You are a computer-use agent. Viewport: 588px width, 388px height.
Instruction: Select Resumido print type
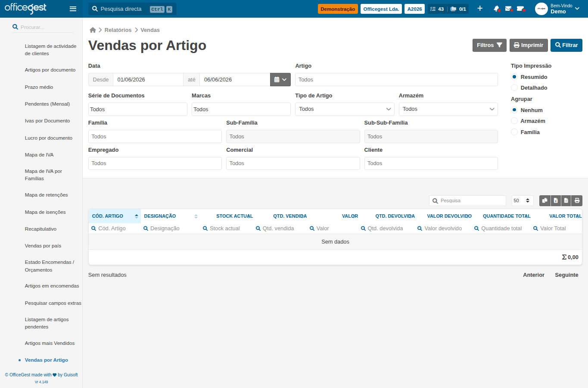[514, 77]
